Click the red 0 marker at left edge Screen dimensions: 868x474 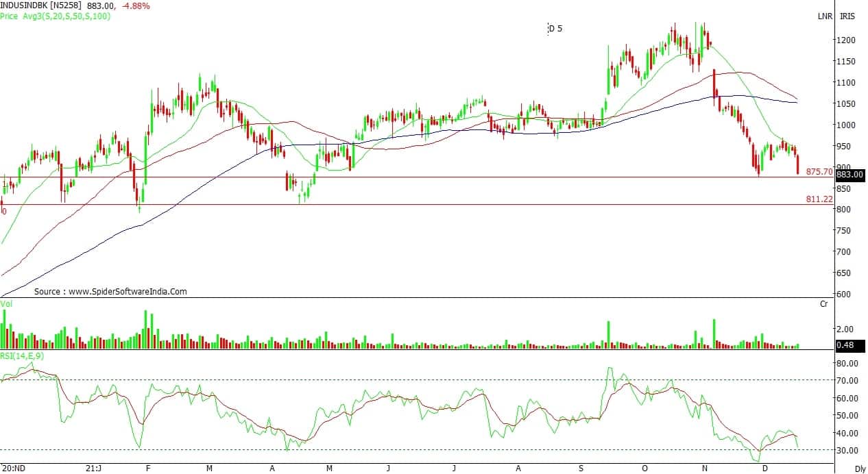[4, 212]
